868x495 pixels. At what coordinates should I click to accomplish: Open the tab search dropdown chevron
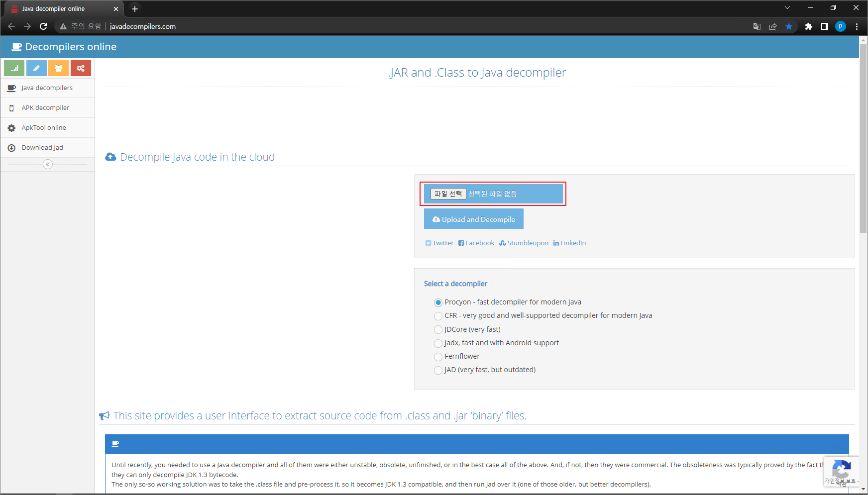[787, 7]
